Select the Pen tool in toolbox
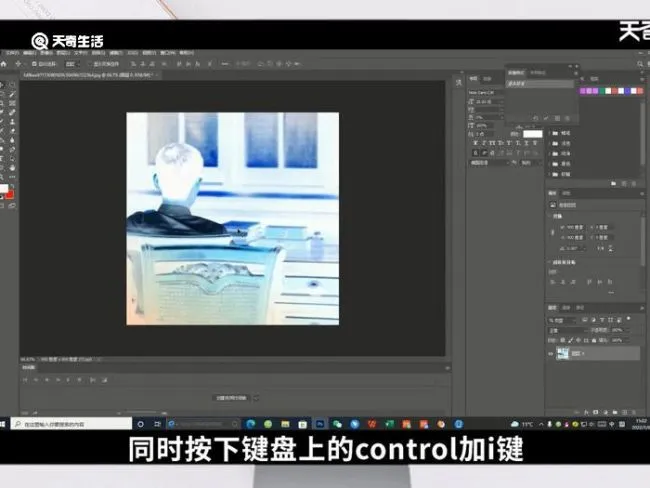Screen dimensions: 650x488 (12, 149)
